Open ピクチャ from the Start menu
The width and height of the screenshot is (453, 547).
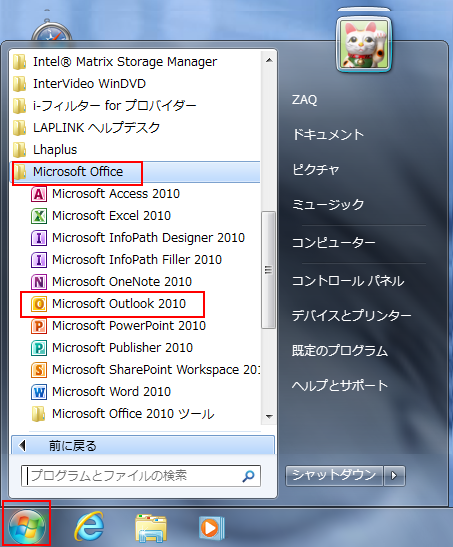pyautogui.click(x=316, y=170)
